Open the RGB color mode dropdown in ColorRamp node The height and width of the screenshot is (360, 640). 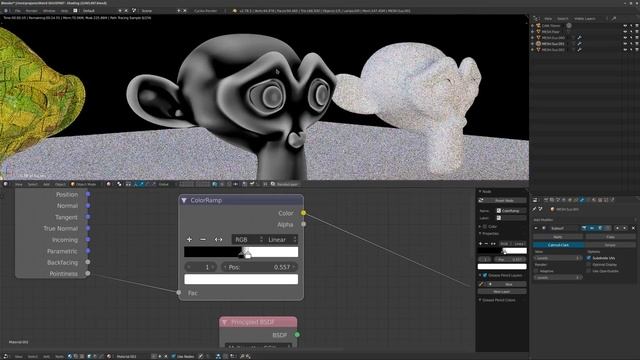(248, 240)
